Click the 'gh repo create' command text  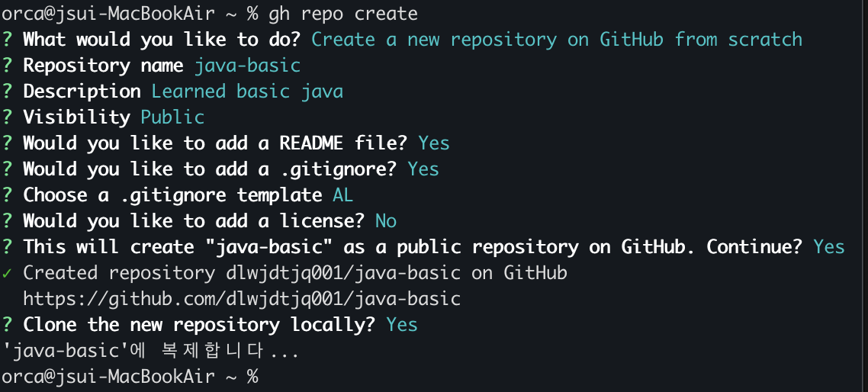pos(343,14)
